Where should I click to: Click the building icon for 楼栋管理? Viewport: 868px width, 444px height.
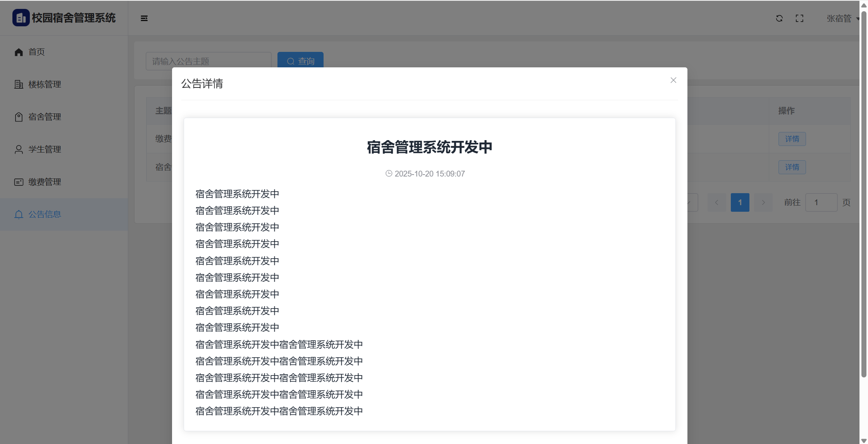tap(19, 84)
